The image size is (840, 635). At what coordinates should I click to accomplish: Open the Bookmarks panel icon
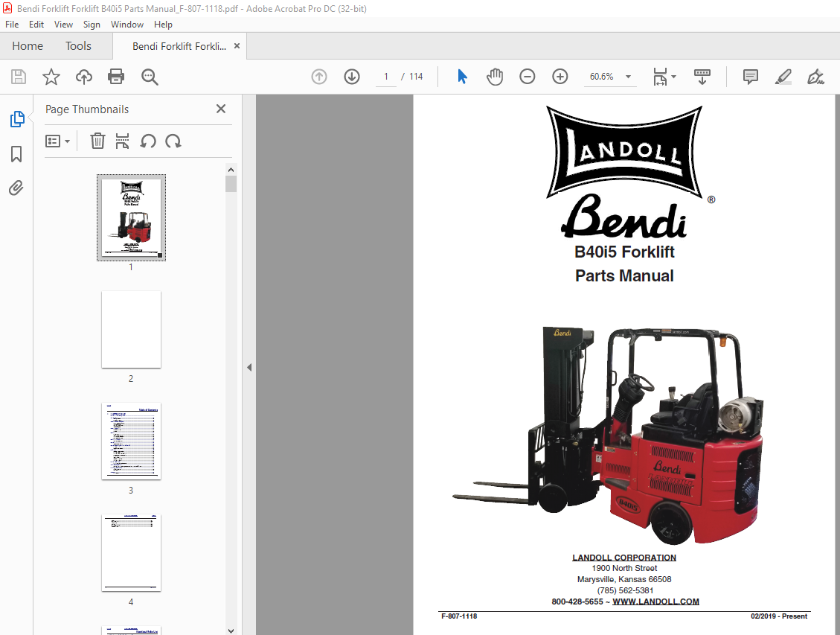coord(16,154)
